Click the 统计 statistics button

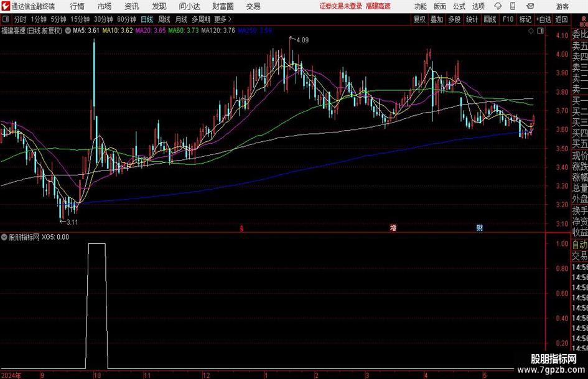(x=472, y=19)
